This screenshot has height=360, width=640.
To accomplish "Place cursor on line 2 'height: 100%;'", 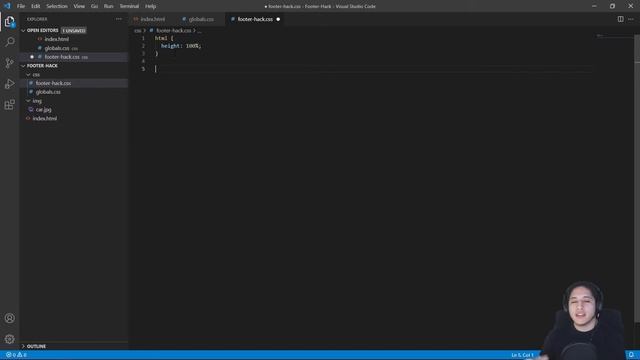I will click(181, 46).
